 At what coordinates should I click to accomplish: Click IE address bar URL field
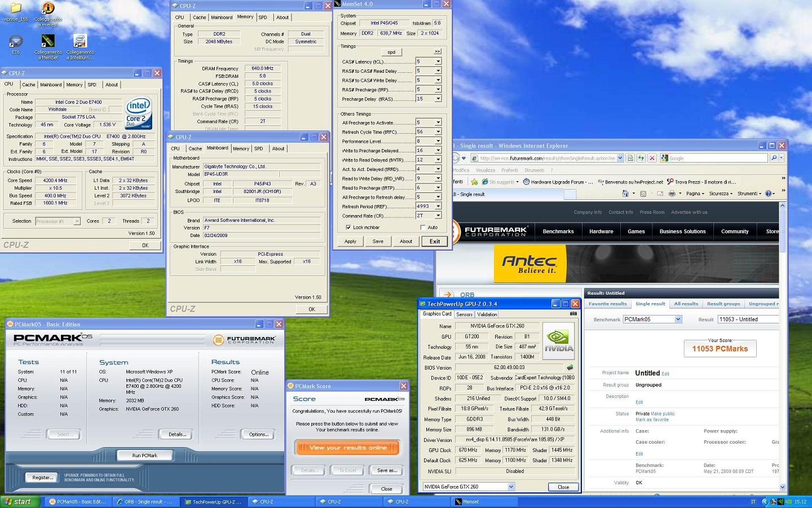546,158
